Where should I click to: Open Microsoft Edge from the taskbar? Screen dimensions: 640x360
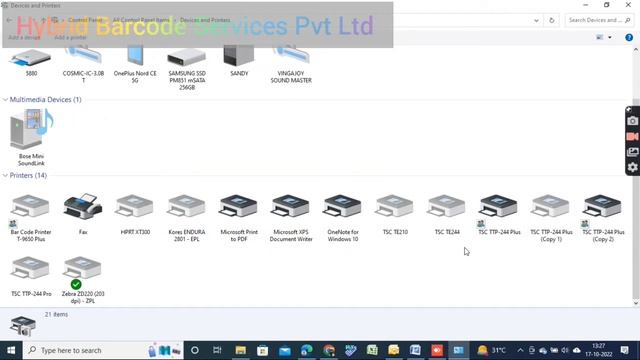[x=307, y=350]
